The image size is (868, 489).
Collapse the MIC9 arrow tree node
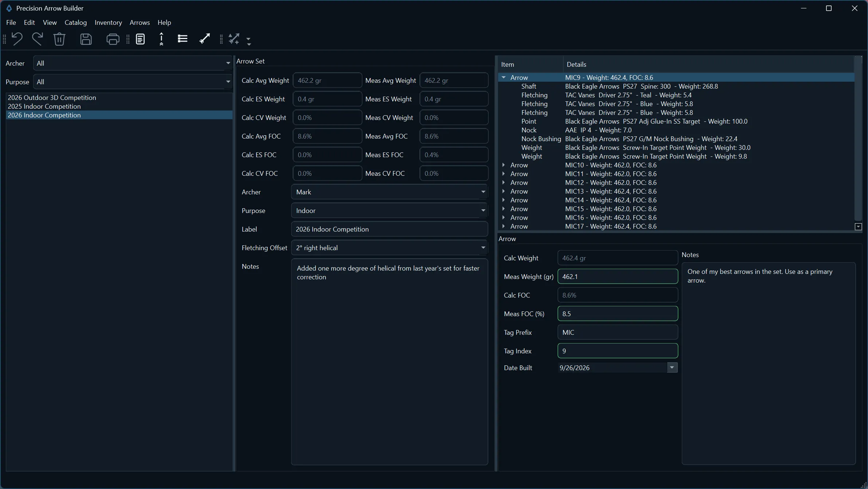pyautogui.click(x=504, y=77)
